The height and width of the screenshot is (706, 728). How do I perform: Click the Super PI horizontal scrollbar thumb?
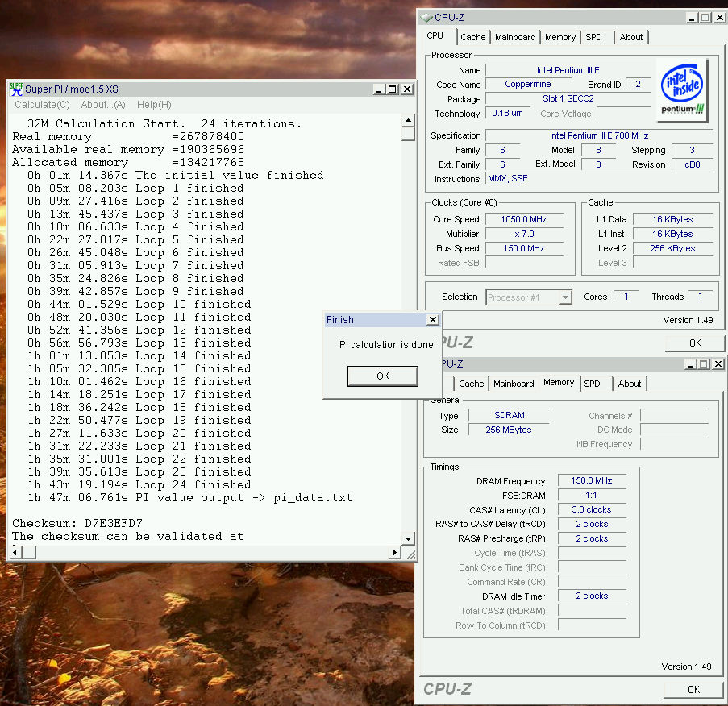click(x=29, y=552)
